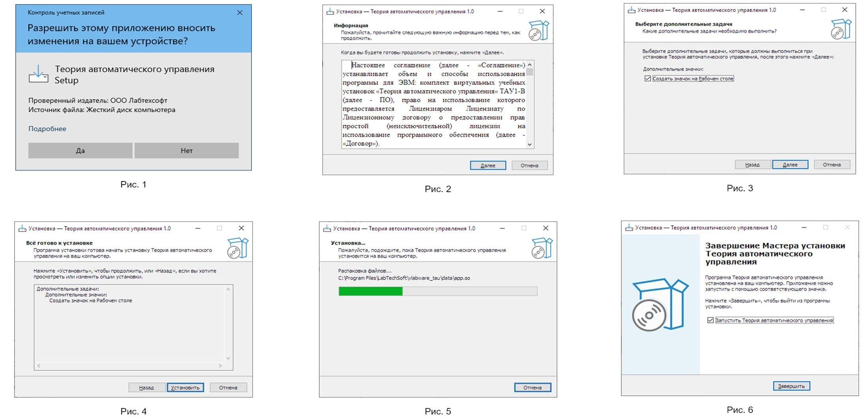Click the installer box icon in Установка progress window

[x=542, y=248]
